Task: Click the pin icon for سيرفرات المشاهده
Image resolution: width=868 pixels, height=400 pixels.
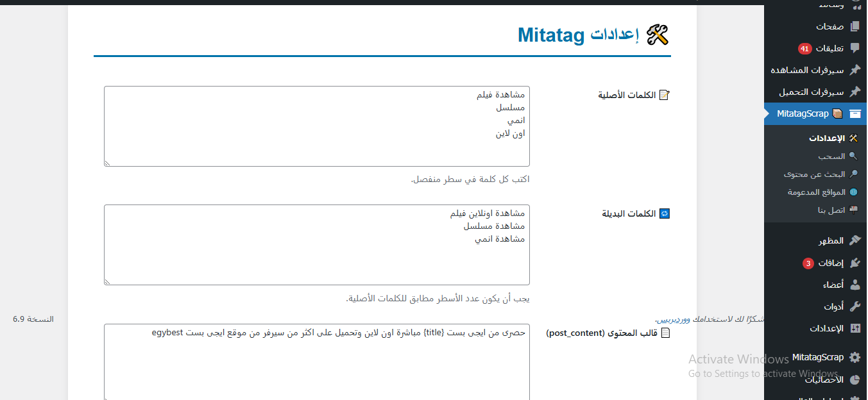Action: (x=855, y=70)
